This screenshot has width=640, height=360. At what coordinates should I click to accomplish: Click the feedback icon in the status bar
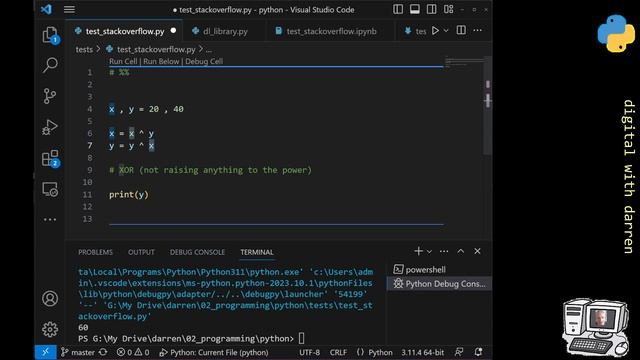(459, 352)
